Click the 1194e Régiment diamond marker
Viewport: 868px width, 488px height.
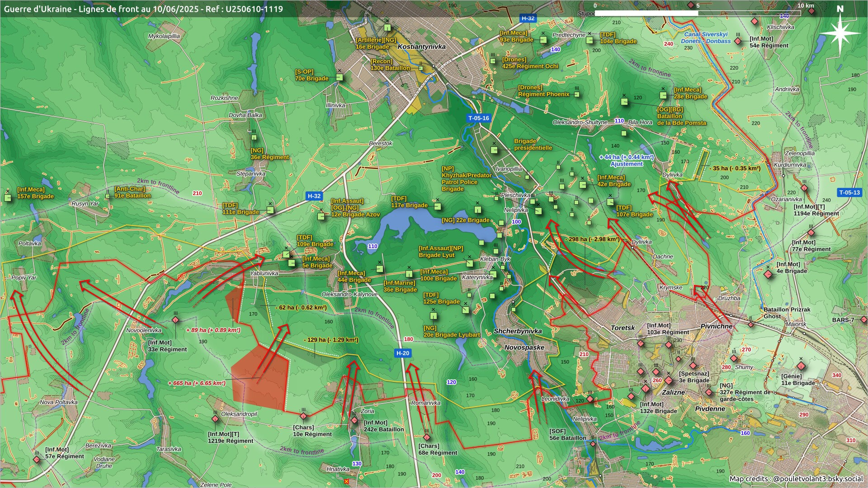(x=804, y=188)
